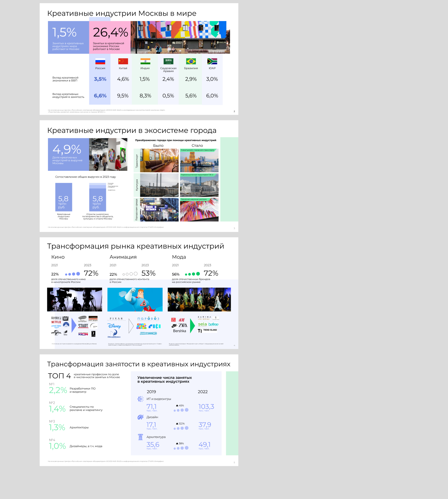Click the 'Трансформация рынка креативных индустрий' slide title

[135, 246]
